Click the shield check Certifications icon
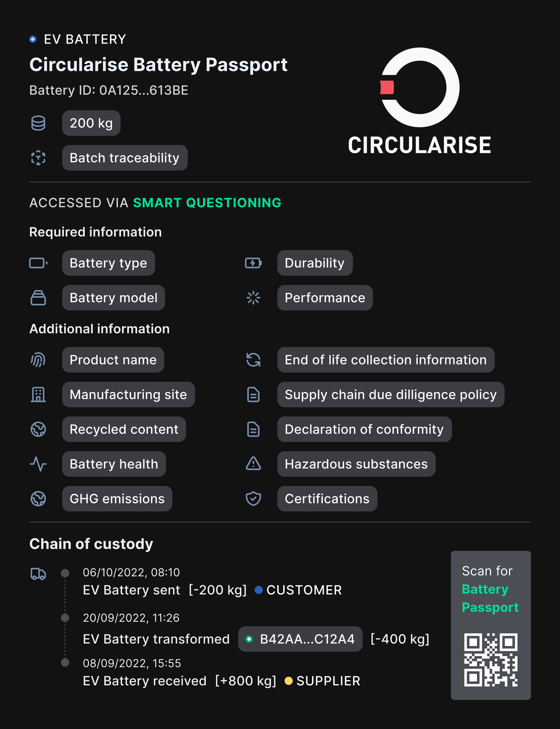 (253, 499)
